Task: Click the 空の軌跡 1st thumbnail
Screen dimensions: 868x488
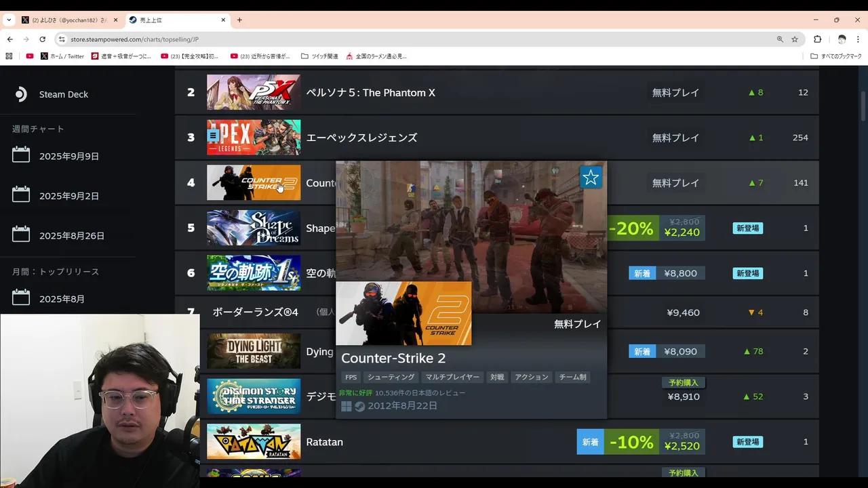Action: [254, 272]
